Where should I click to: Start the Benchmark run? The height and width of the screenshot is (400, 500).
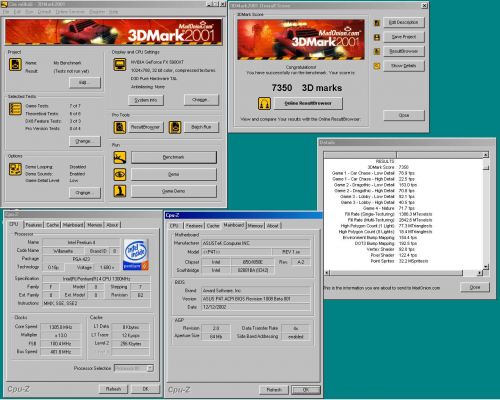coord(174,157)
